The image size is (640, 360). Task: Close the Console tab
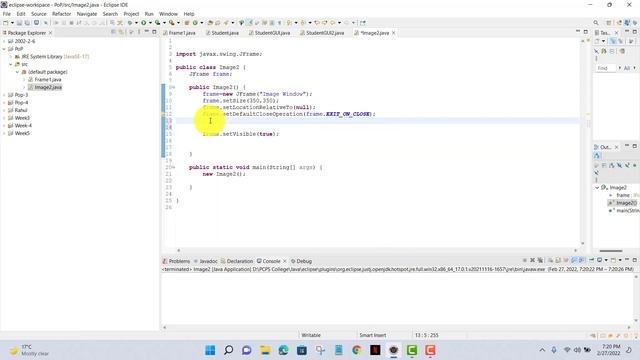coord(285,261)
